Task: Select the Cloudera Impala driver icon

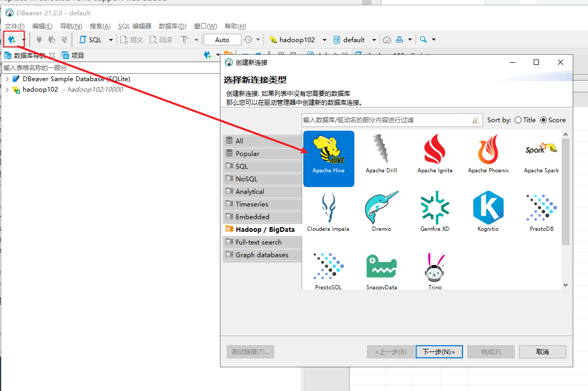Action: pyautogui.click(x=328, y=212)
